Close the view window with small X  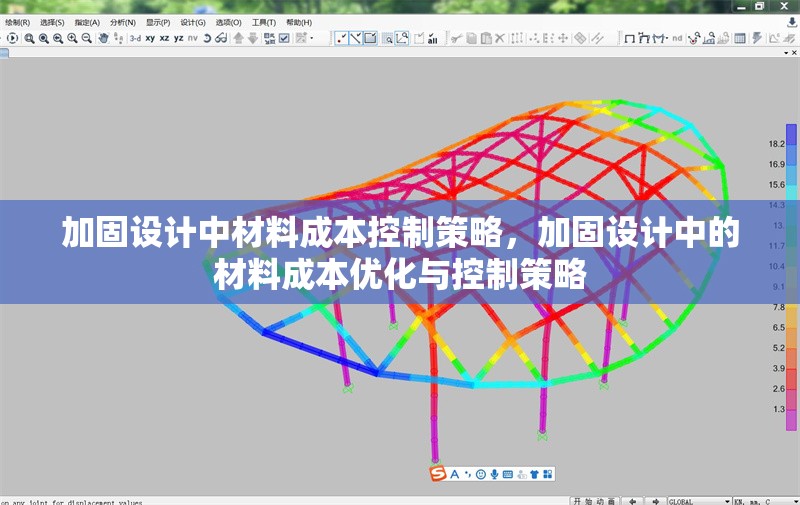coord(794,53)
